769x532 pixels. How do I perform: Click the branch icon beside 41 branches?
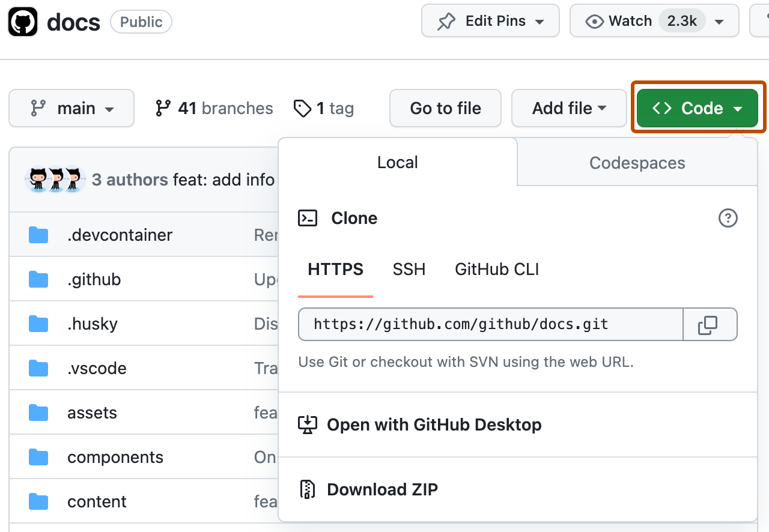click(x=162, y=108)
